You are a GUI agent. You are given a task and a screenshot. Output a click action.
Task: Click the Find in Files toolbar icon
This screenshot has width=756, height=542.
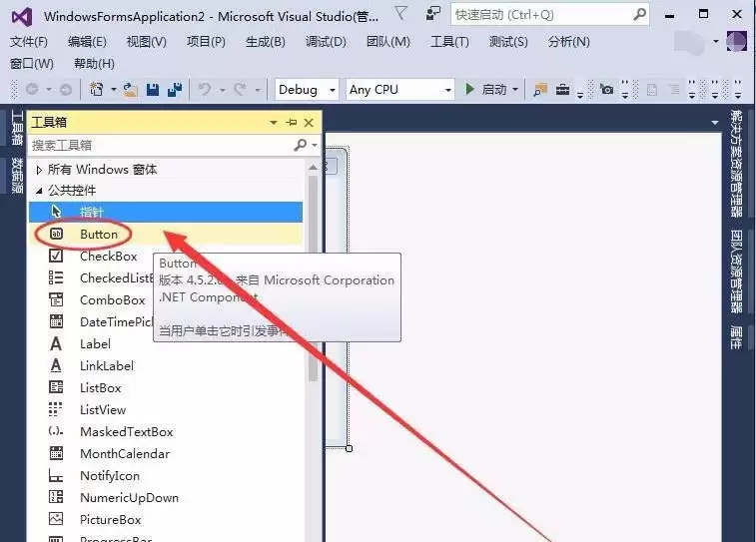[x=540, y=90]
